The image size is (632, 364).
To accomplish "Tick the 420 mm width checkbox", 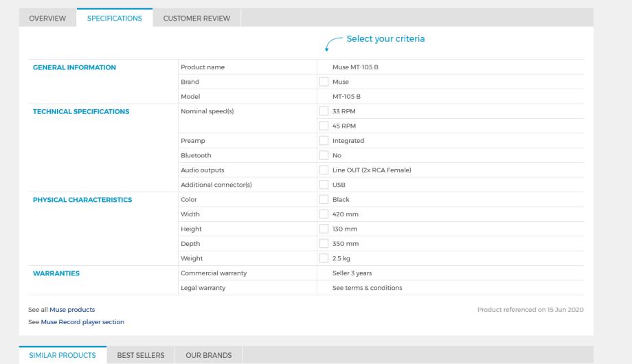I will point(324,214).
